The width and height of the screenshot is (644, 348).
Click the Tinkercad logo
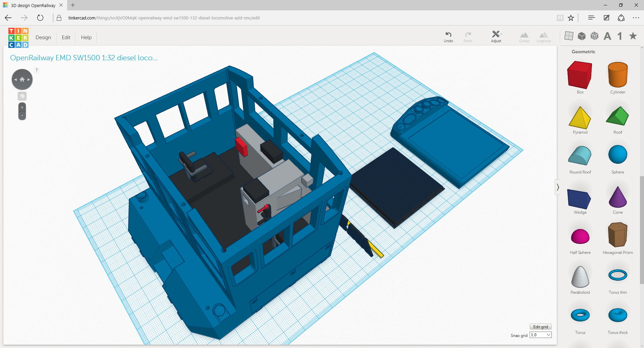click(x=18, y=38)
